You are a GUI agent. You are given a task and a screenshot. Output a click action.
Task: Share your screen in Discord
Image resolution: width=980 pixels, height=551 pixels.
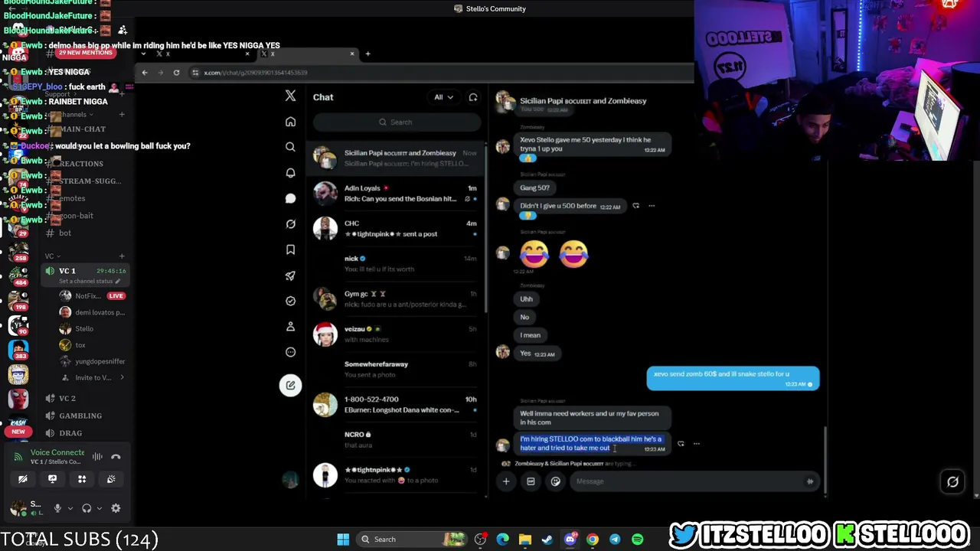tap(52, 479)
